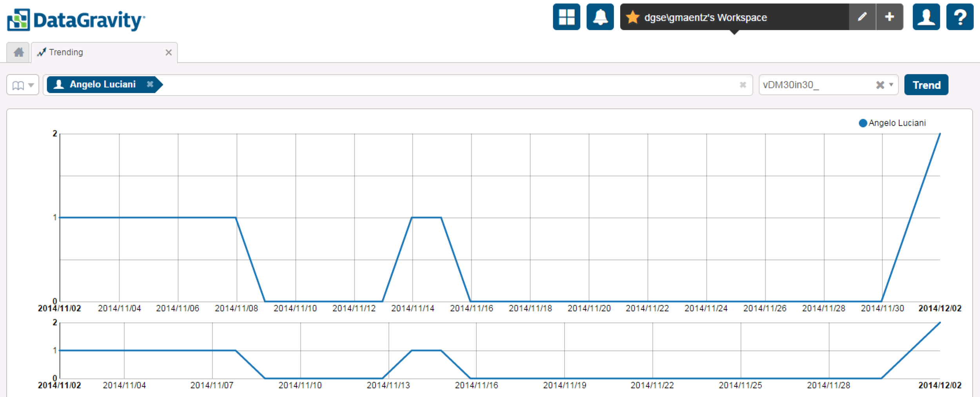Click the 2014/11/08 label on main chart

[x=236, y=308]
